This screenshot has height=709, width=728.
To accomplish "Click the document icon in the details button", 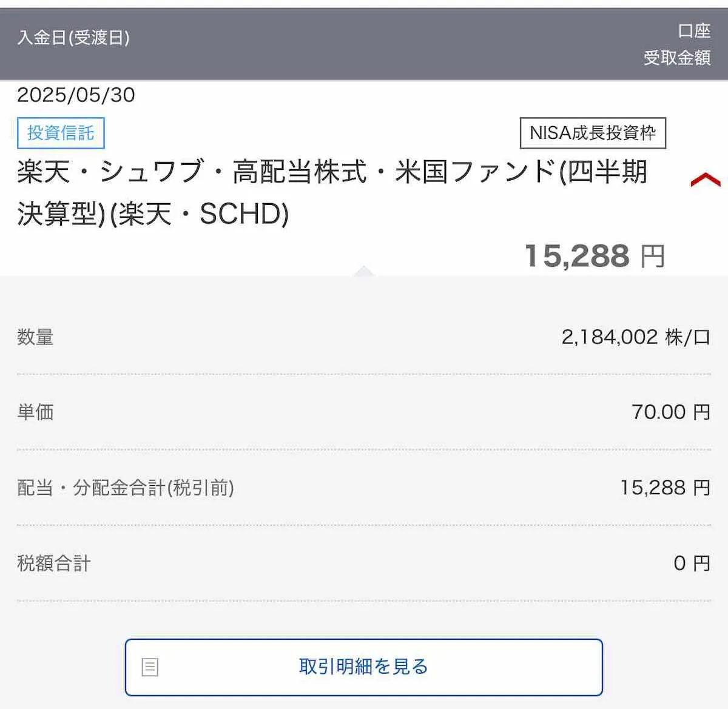I will tap(150, 667).
